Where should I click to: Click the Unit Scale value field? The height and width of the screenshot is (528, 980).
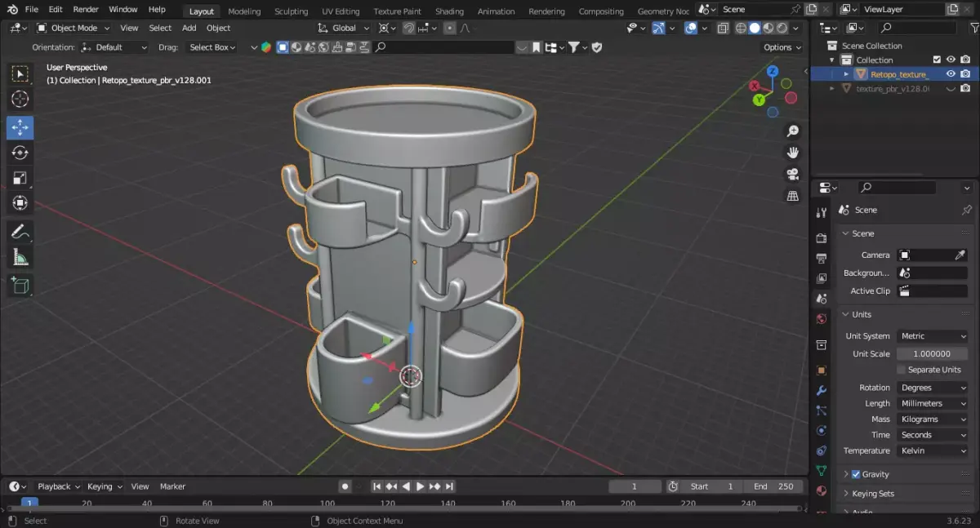point(932,354)
